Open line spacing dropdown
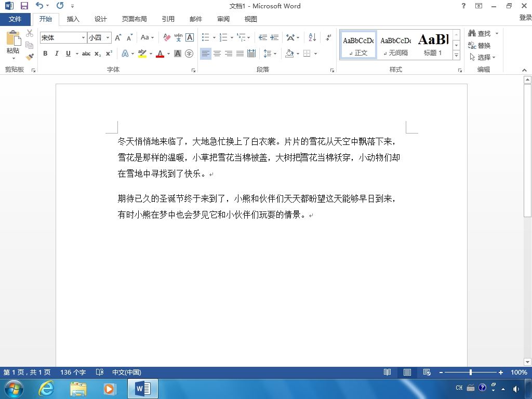This screenshot has width=532, height=399. pyautogui.click(x=270, y=54)
